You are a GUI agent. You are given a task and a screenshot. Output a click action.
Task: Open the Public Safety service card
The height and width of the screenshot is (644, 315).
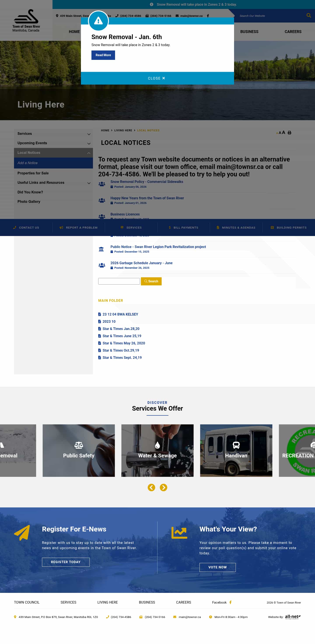(79, 451)
